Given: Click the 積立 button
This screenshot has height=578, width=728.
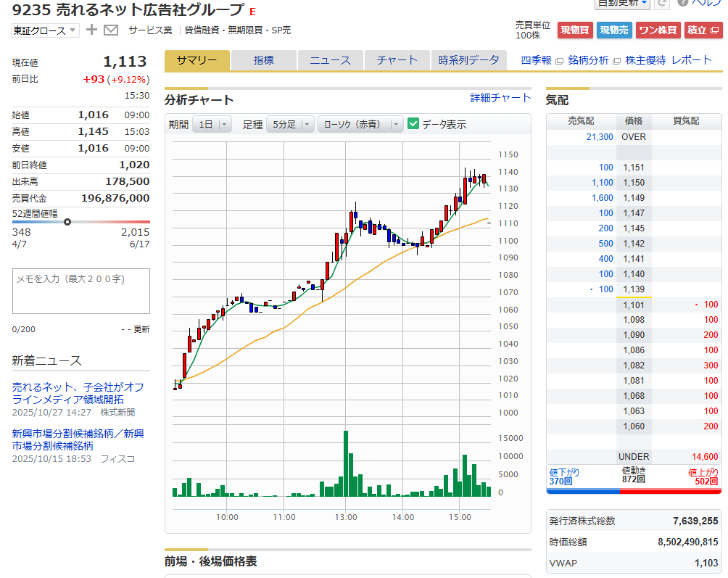Looking at the screenshot, I should [703, 30].
